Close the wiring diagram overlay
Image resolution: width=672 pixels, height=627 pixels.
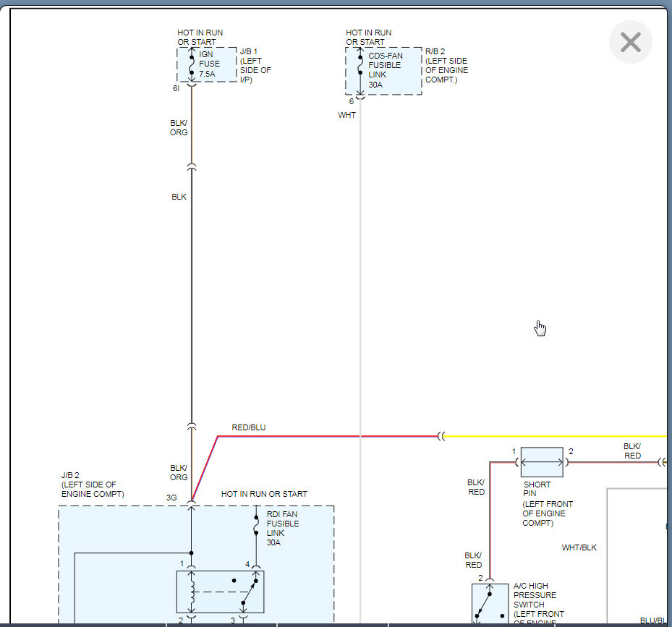631,42
